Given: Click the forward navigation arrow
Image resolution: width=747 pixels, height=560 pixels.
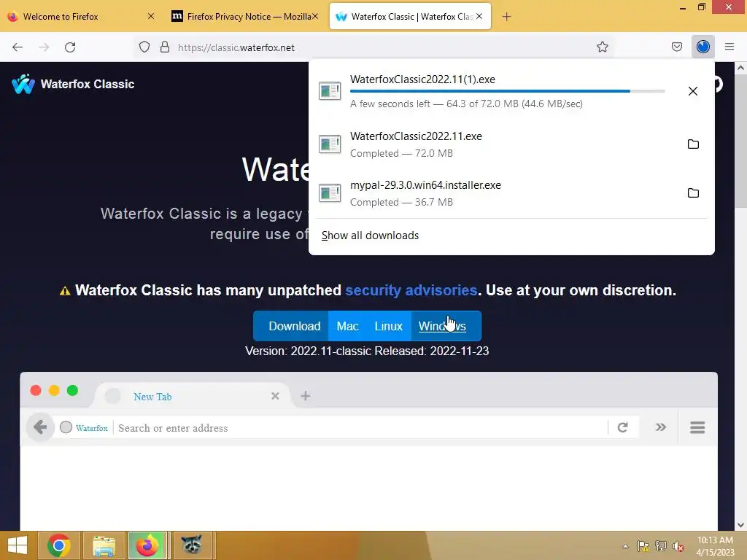Looking at the screenshot, I should 44,47.
